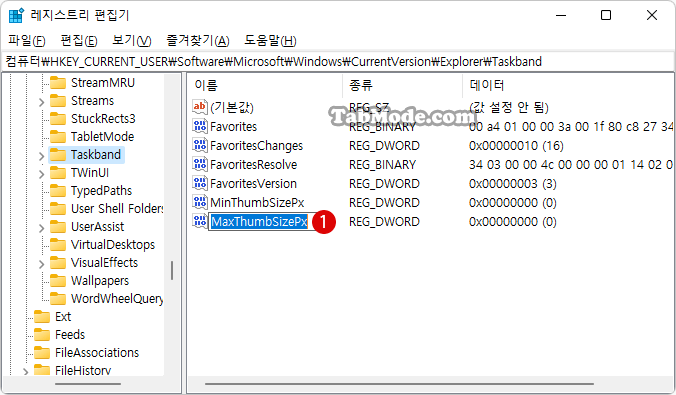This screenshot has height=395, width=676.
Task: Open the 즐겨찾기(A) menu
Action: (x=198, y=41)
